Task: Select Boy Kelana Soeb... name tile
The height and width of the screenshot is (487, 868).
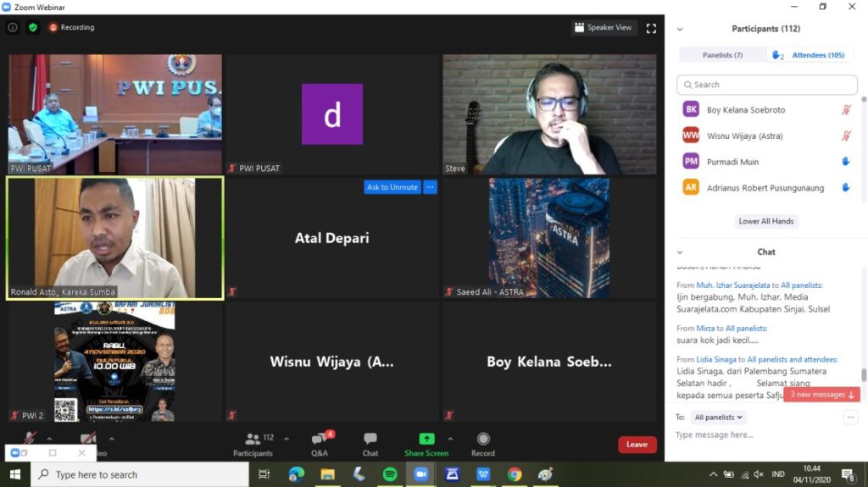Action: click(549, 362)
